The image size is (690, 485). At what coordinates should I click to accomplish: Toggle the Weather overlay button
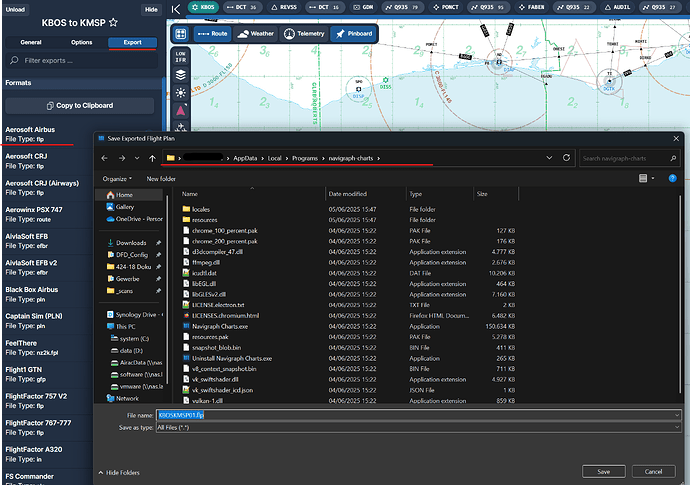[x=255, y=33]
